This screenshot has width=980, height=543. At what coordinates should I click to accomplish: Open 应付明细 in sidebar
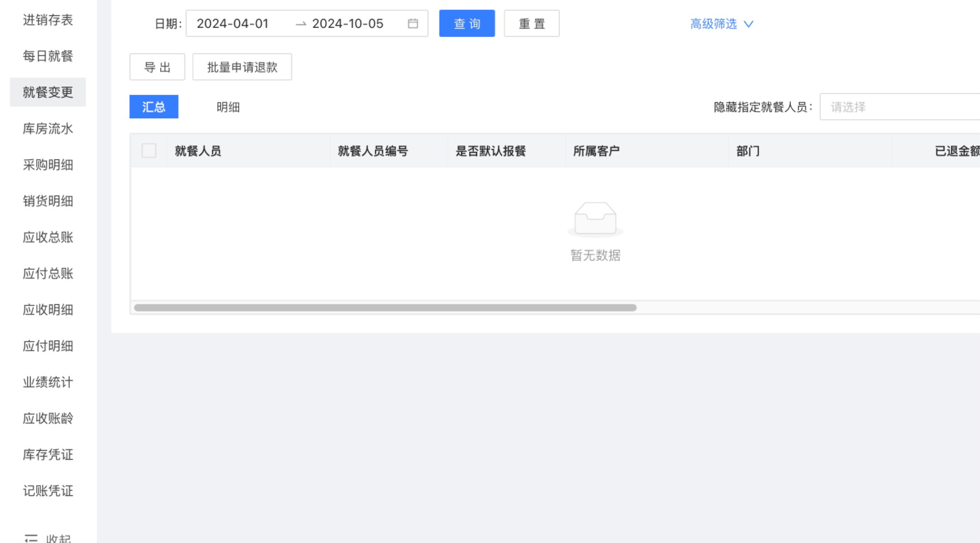pyautogui.click(x=48, y=346)
